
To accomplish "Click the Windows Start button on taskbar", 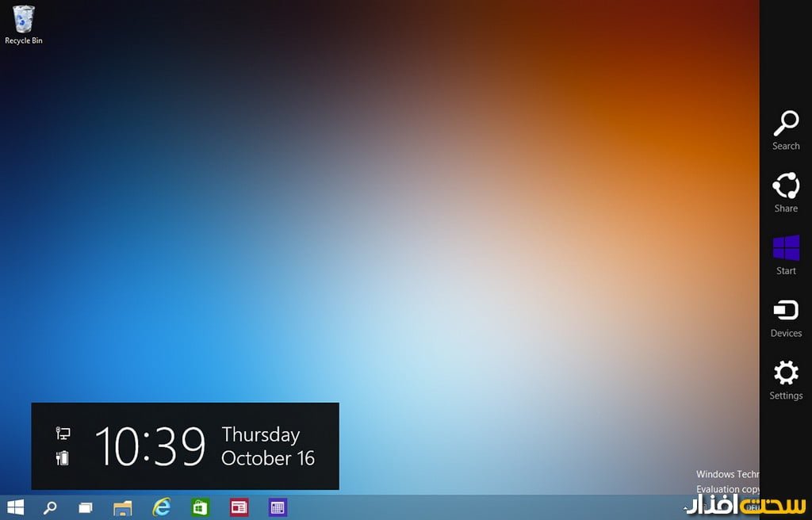I will (x=15, y=507).
